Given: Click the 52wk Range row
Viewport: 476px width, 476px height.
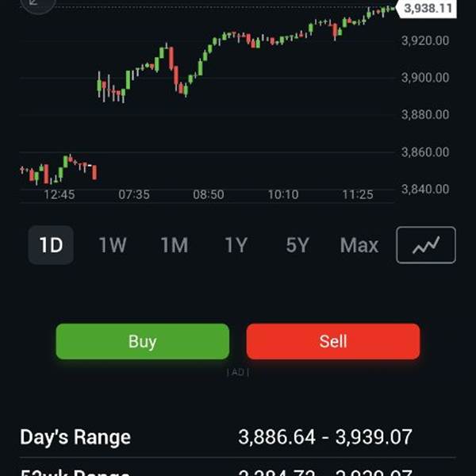Looking at the screenshot, I should 238,469.
